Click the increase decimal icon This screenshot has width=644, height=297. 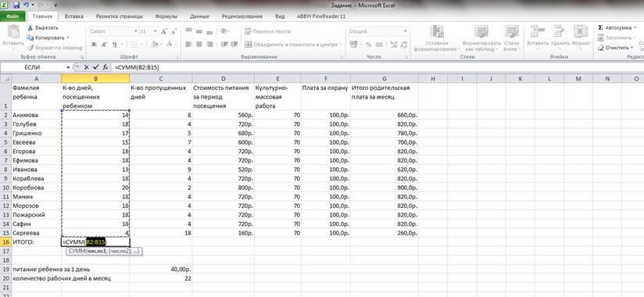393,45
